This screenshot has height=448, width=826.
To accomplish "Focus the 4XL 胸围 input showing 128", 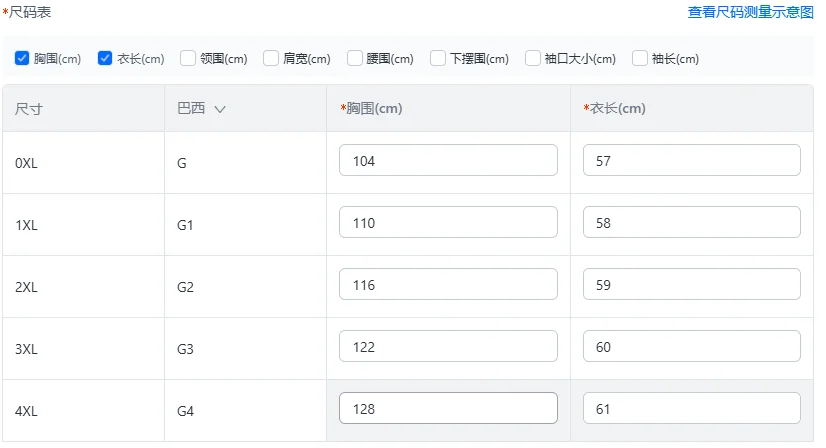I will (448, 409).
